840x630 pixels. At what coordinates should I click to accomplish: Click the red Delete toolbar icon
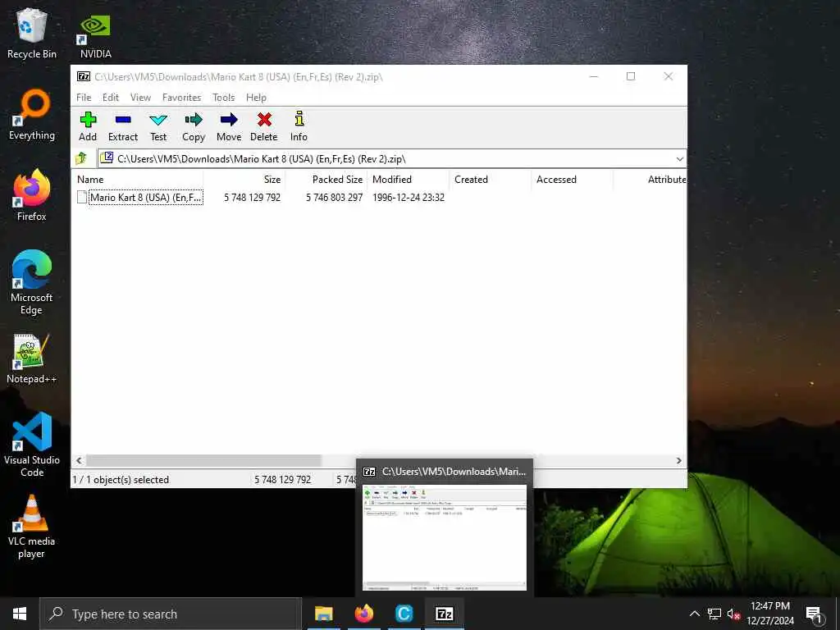tap(264, 120)
